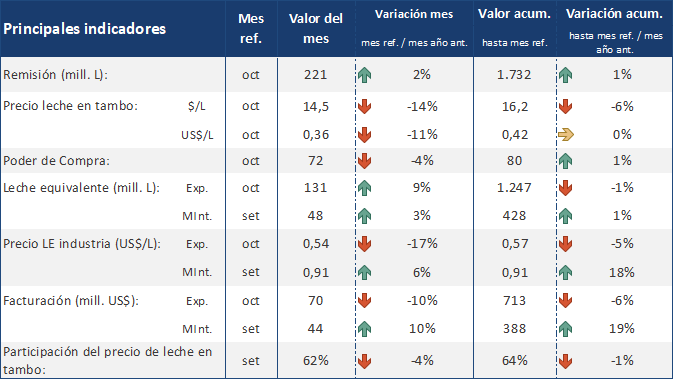Image resolution: width=674 pixels, height=380 pixels.
Task: Click the yellow sideways arrow beside 0%
Action: point(566,135)
